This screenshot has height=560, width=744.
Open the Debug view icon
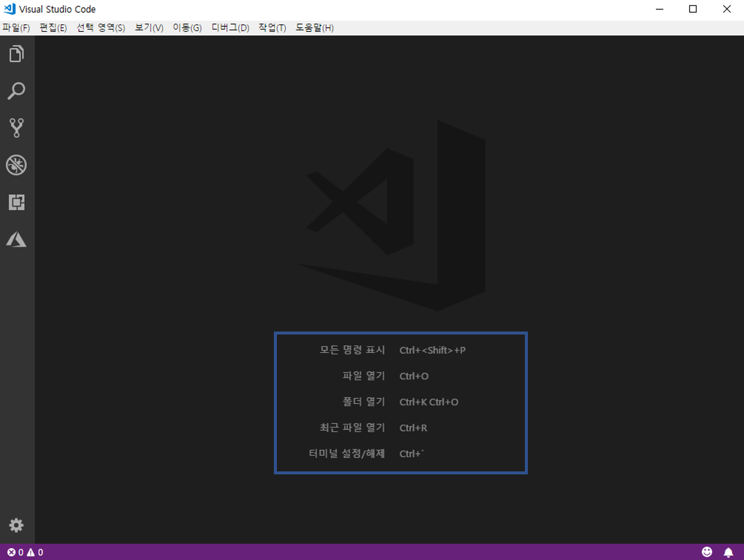tap(16, 165)
